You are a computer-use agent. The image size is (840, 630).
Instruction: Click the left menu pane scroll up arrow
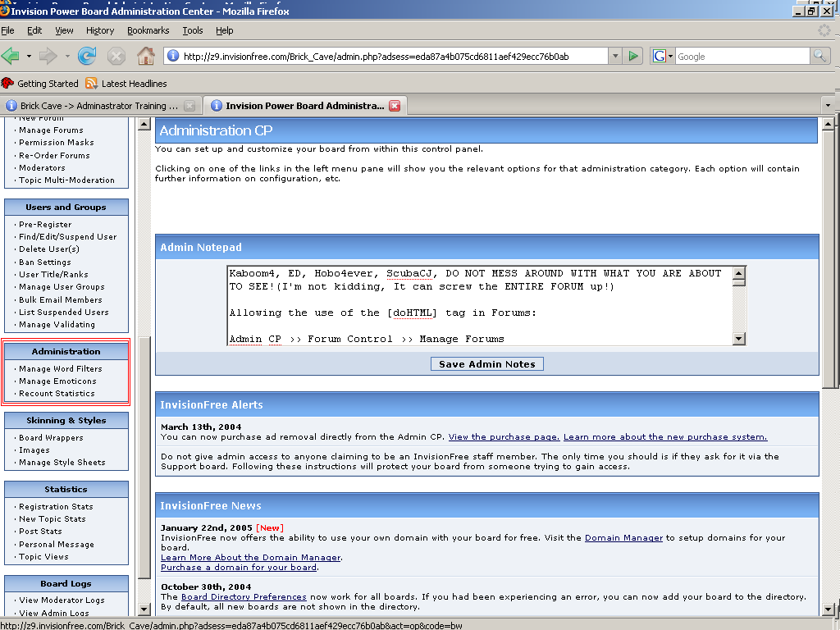point(144,125)
